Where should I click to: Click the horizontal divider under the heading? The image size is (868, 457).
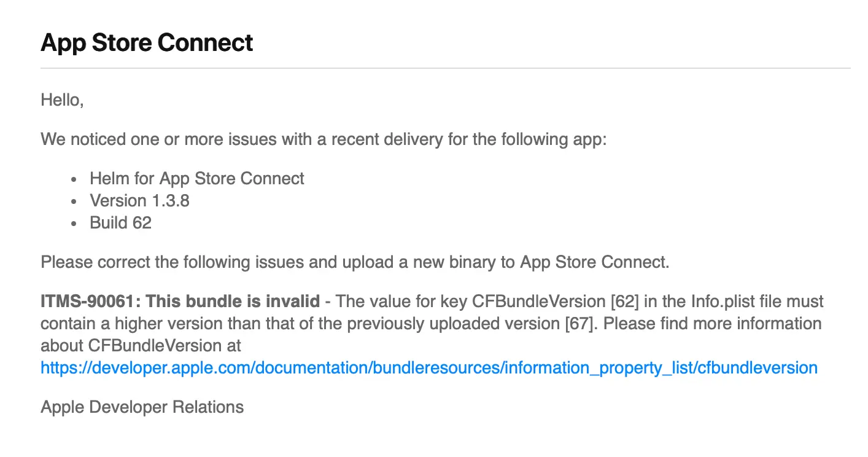pyautogui.click(x=445, y=68)
